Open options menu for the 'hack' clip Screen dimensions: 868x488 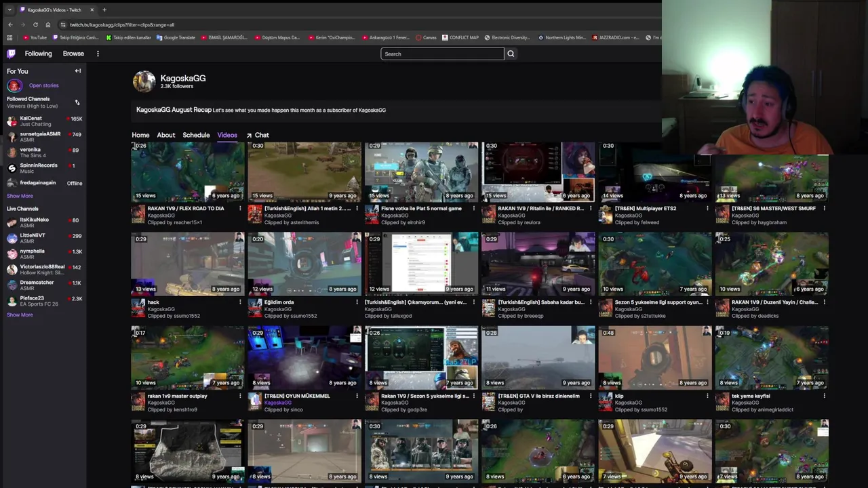(240, 302)
